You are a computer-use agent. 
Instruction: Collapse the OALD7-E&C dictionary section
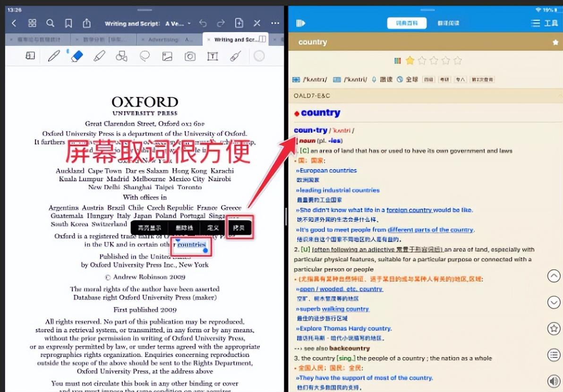pyautogui.click(x=312, y=96)
